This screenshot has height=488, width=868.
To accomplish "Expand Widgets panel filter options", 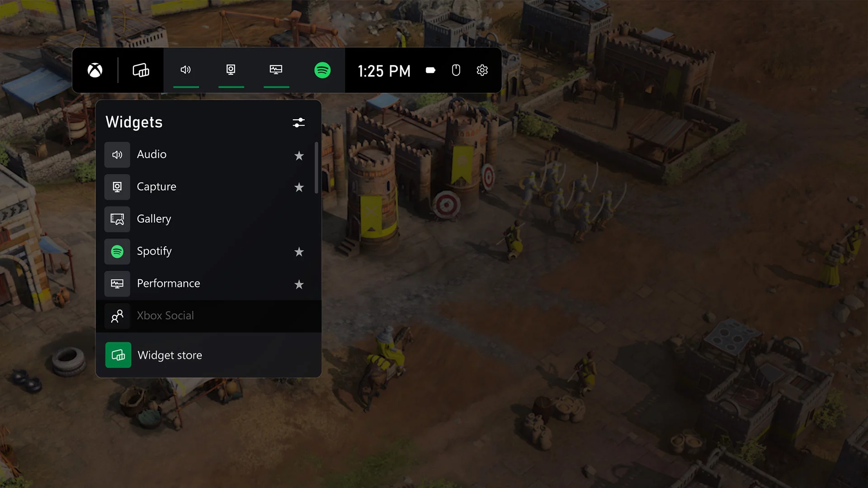I will [298, 123].
